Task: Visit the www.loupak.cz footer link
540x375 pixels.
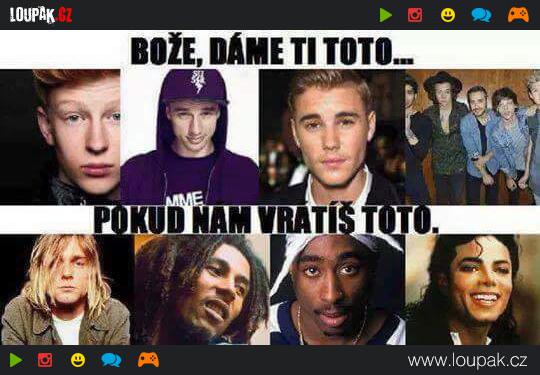Action: 467,361
